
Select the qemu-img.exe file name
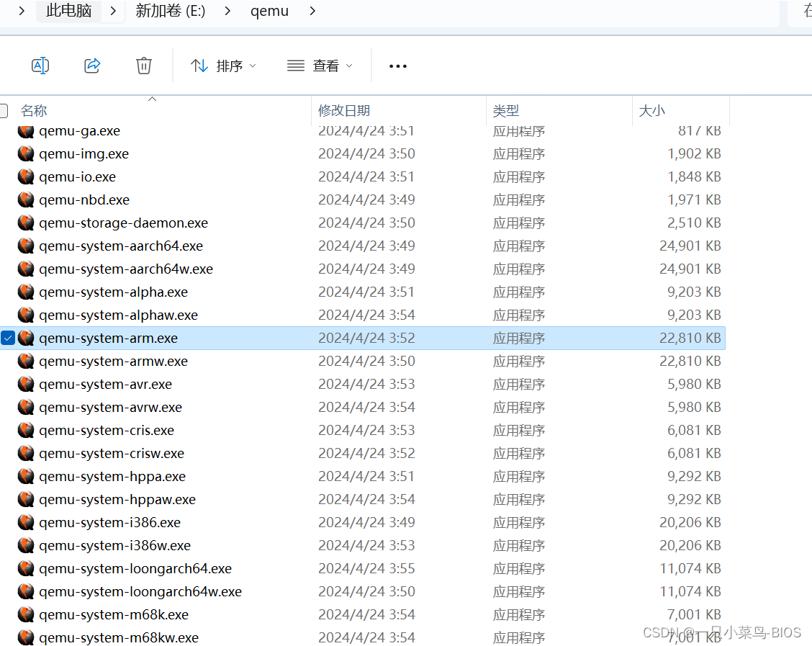click(x=84, y=154)
